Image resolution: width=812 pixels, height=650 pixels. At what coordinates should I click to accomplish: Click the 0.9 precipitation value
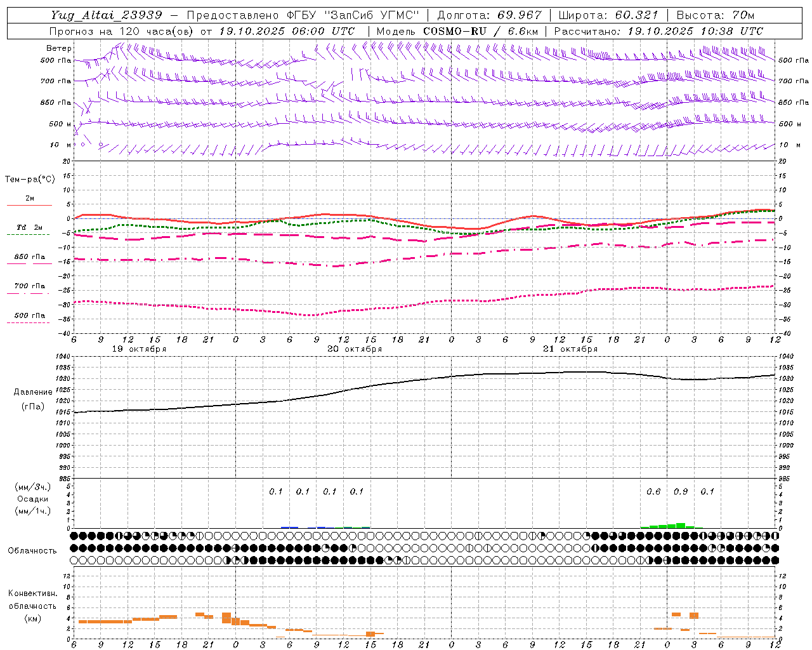pos(681,492)
